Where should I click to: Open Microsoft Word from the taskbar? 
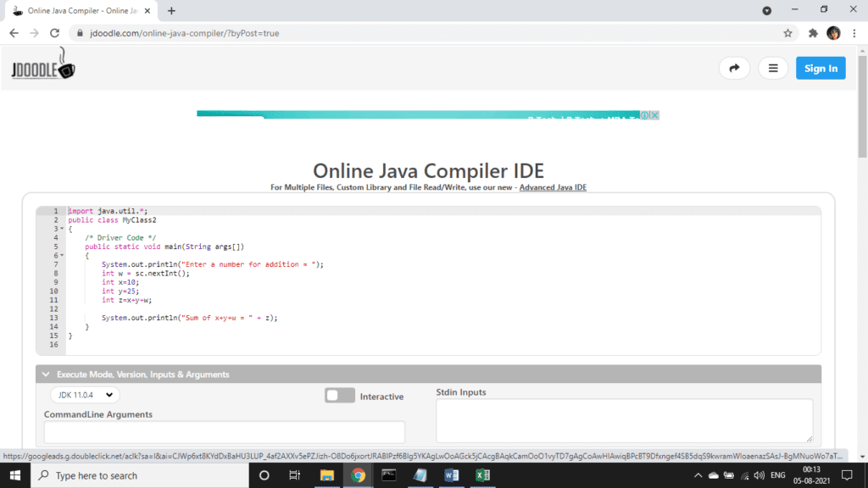click(x=451, y=475)
